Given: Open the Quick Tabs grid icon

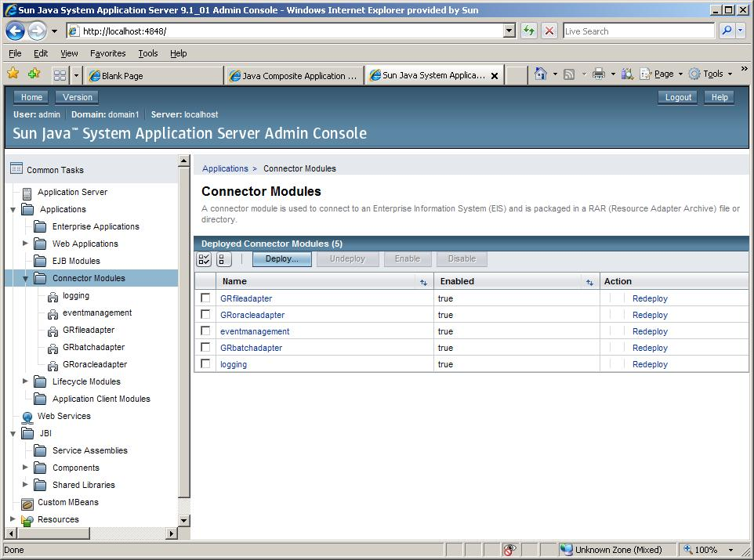Looking at the screenshot, I should (60, 75).
